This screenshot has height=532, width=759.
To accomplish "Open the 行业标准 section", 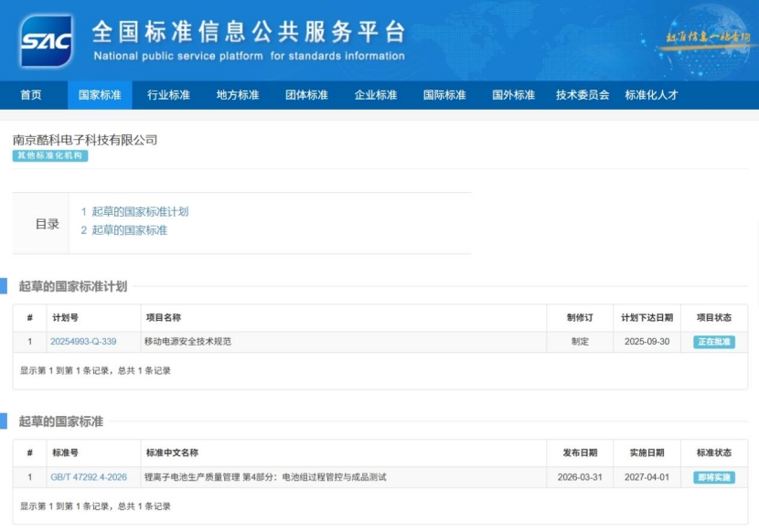I will 170,95.
